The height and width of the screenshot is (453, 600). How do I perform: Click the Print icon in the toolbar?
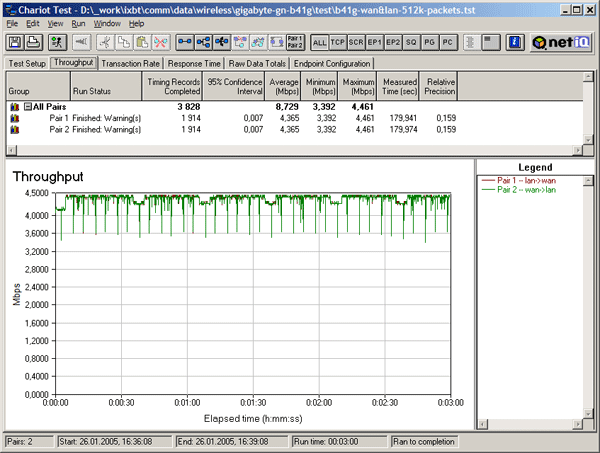click(x=35, y=42)
